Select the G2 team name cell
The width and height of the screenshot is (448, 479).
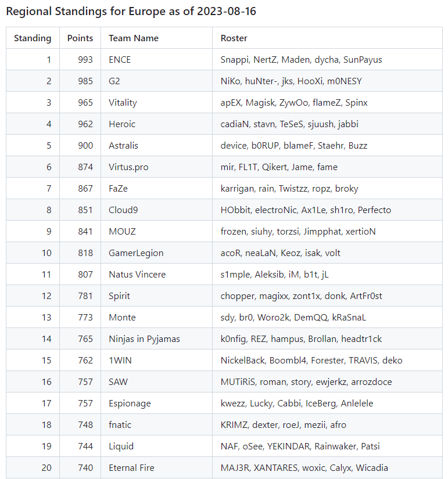coord(156,81)
